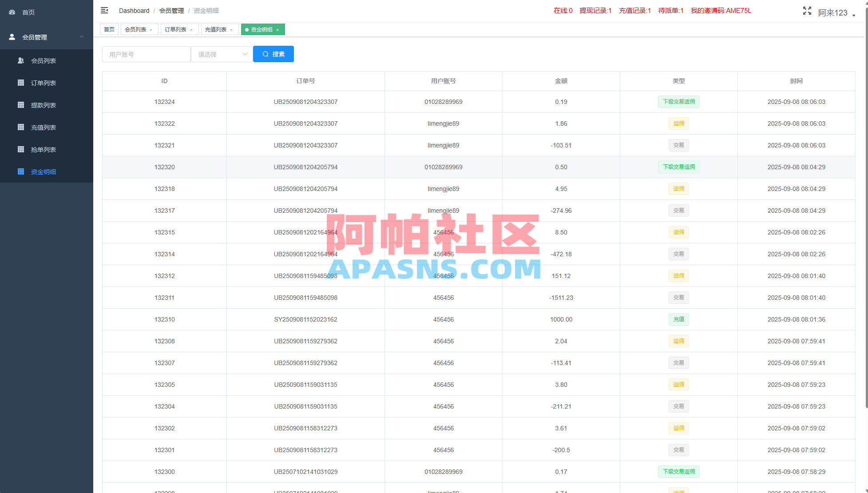Image resolution: width=868 pixels, height=493 pixels.
Task: Click the 返佣 tag in row 132322
Action: click(x=679, y=123)
